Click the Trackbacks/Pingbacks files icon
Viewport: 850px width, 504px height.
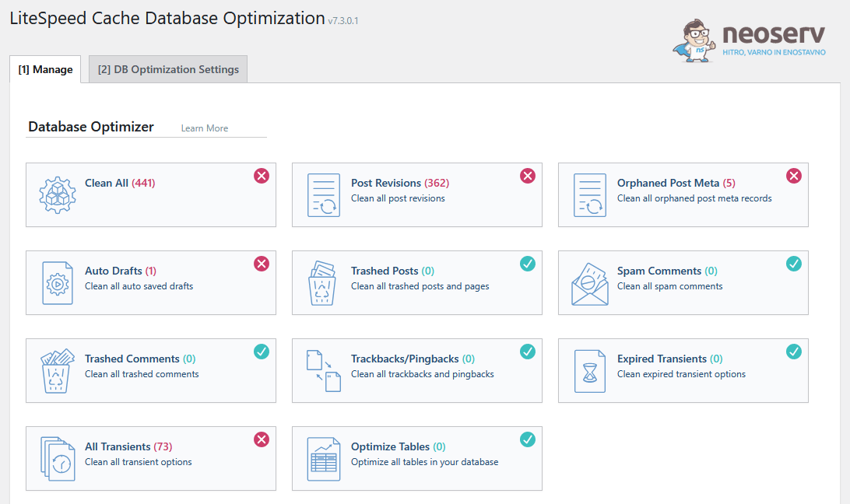click(324, 371)
